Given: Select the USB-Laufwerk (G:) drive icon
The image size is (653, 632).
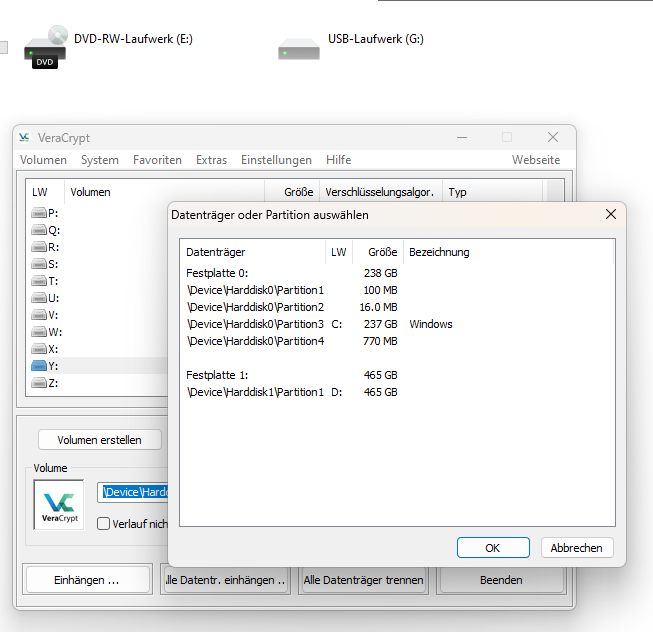Looking at the screenshot, I should [x=299, y=49].
